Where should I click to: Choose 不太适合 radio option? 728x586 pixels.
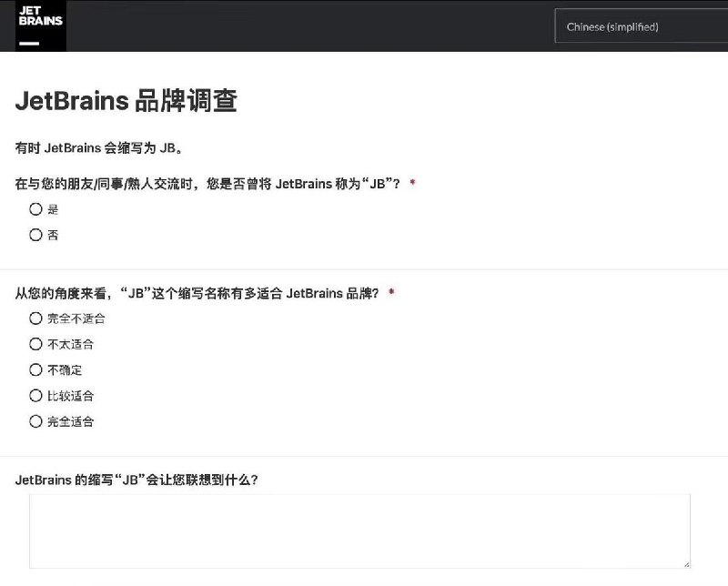35,344
